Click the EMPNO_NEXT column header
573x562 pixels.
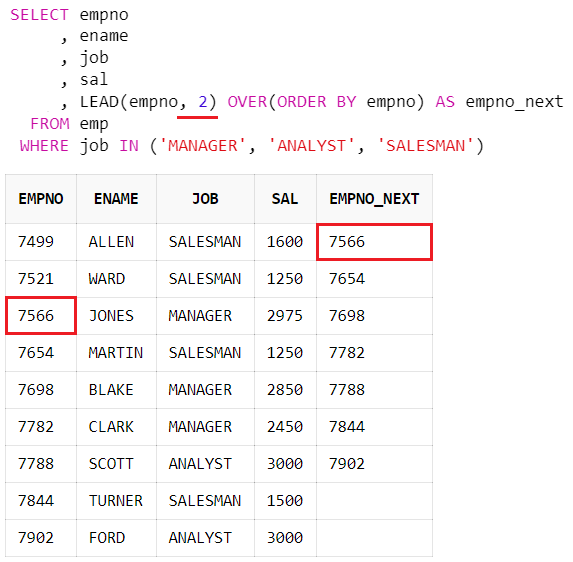click(x=374, y=200)
